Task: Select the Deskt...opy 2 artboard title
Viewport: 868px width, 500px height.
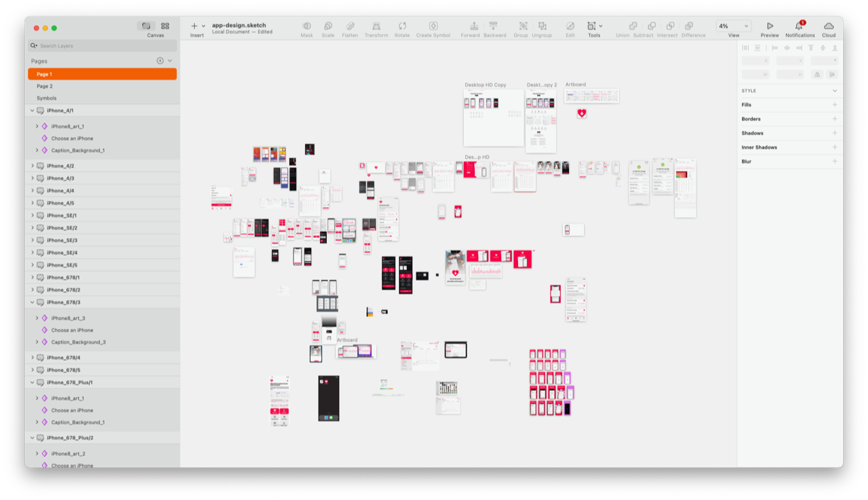Action: pyautogui.click(x=542, y=85)
